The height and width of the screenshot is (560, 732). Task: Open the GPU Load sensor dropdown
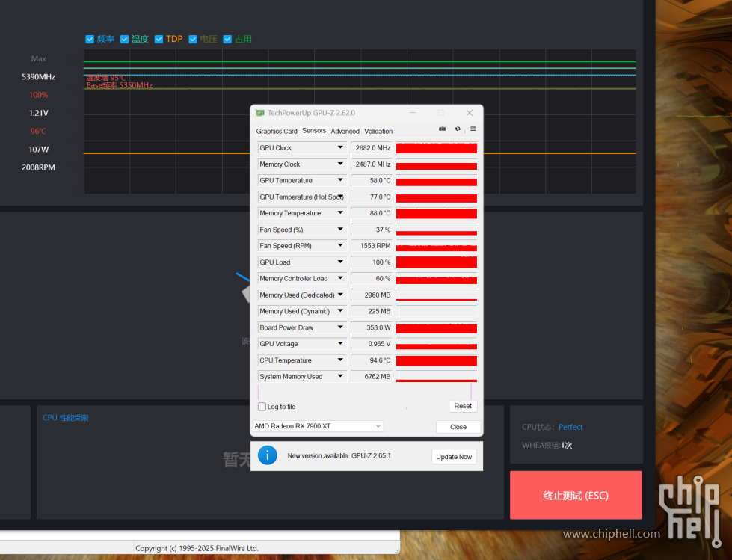(x=340, y=262)
